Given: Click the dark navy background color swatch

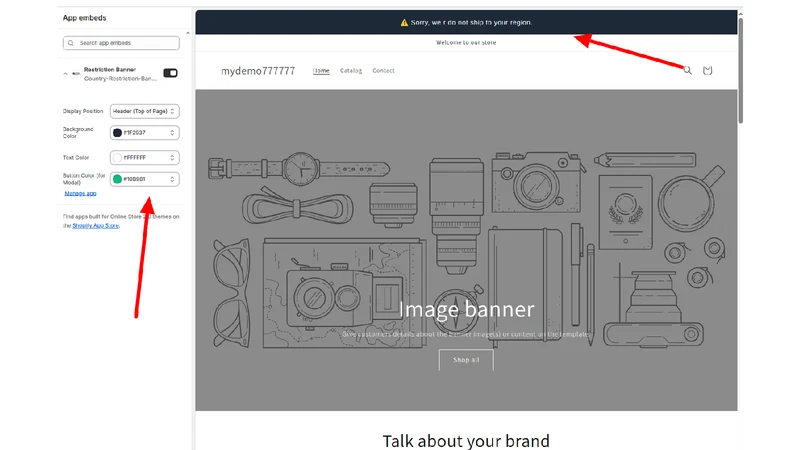Looking at the screenshot, I should tap(117, 133).
